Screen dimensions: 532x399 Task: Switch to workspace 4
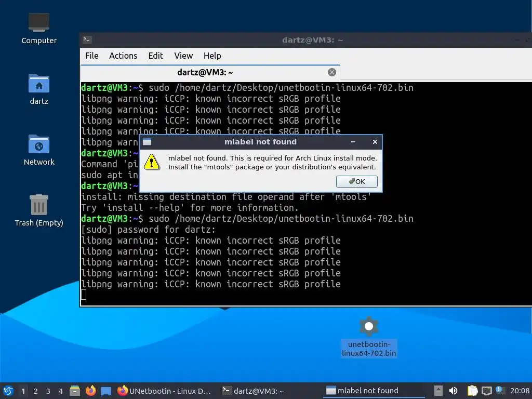click(61, 391)
